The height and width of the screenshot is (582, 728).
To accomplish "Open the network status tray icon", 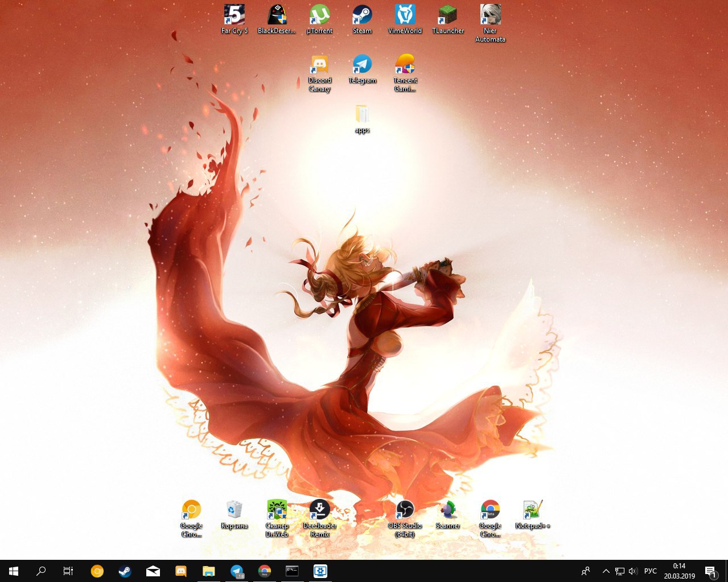I will click(x=620, y=571).
